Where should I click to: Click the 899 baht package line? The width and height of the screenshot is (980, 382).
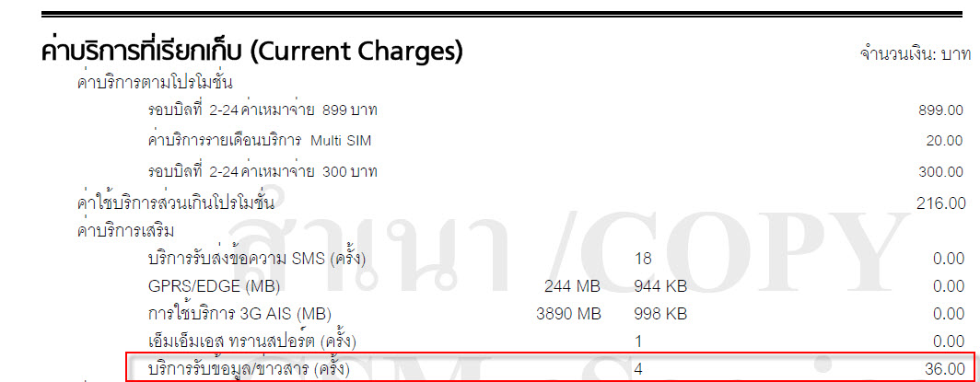pos(262,110)
